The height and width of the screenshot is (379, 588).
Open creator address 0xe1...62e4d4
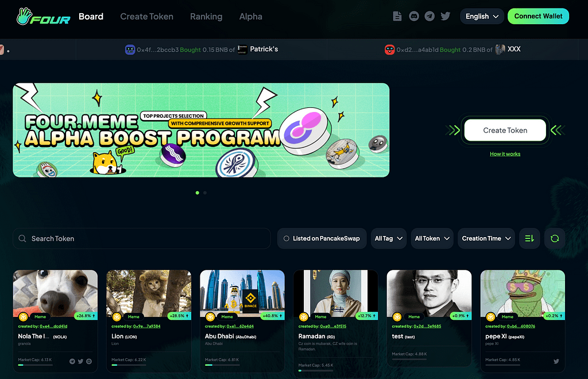240,326
